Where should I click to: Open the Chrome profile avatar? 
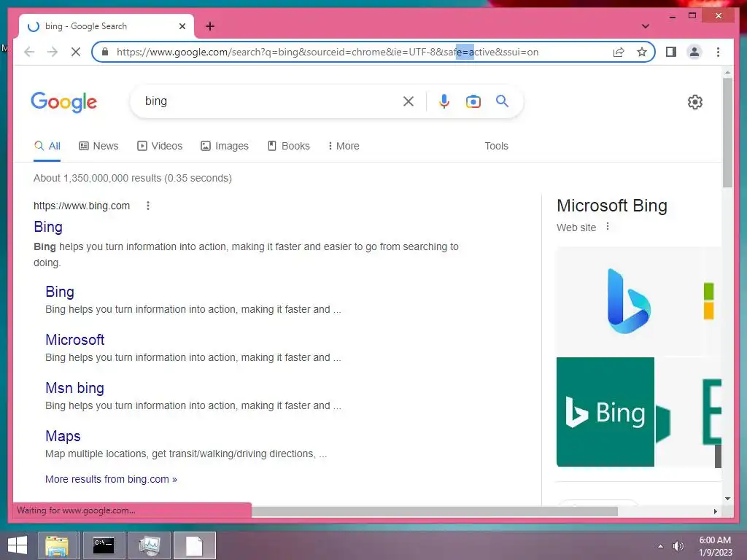point(694,52)
